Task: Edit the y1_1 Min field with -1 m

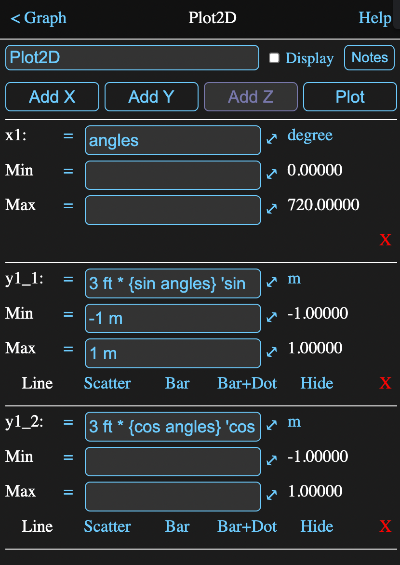Action: [x=173, y=319]
